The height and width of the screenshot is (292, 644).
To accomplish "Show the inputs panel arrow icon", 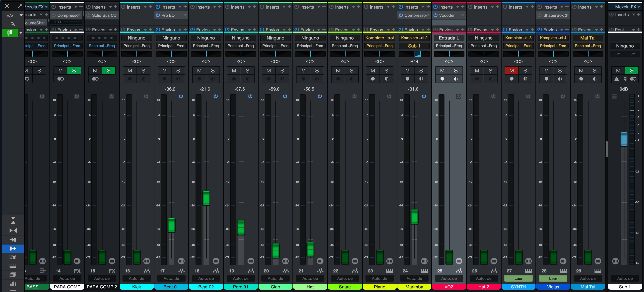I will point(13,240).
